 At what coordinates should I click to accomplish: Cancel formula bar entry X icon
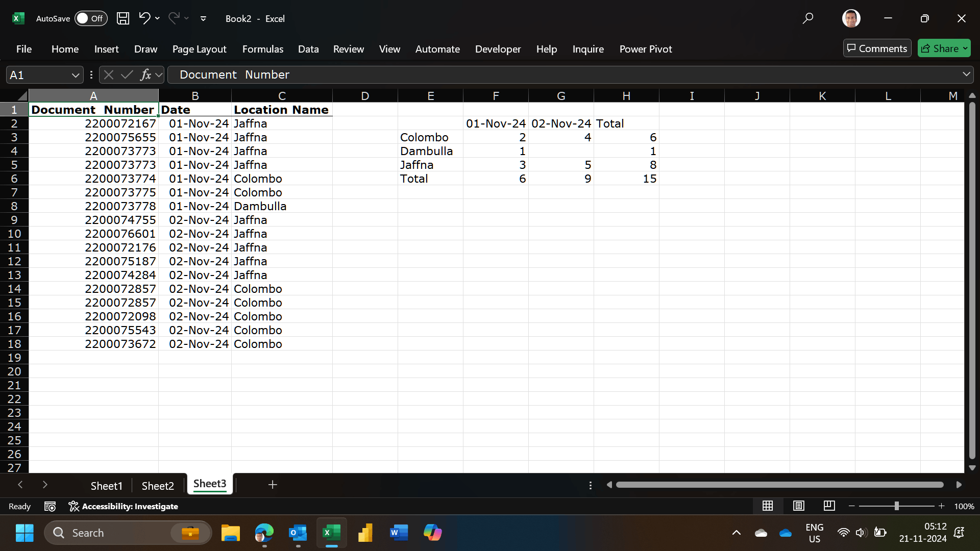[x=108, y=75]
